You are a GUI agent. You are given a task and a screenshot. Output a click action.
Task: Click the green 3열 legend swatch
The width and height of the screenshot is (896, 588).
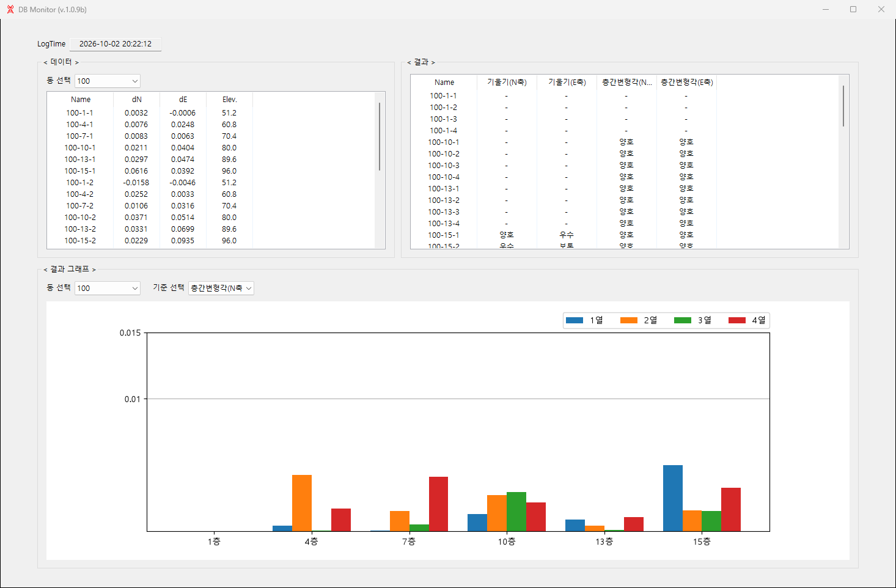[683, 320]
